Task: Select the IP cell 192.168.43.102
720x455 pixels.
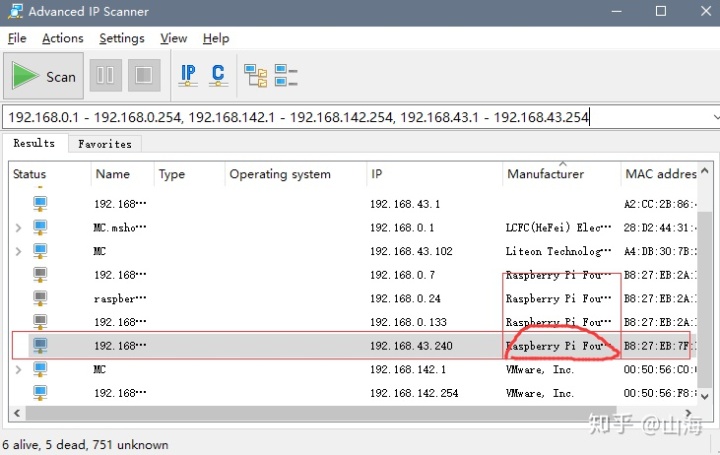Action: (411, 252)
